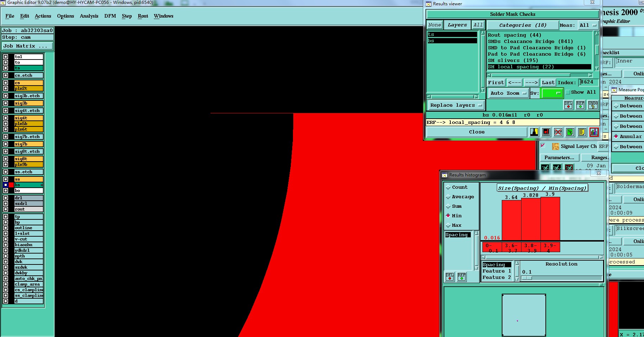644x337 pixels.
Task: Click the black and yellow silhouette icon
Action: pyautogui.click(x=534, y=132)
